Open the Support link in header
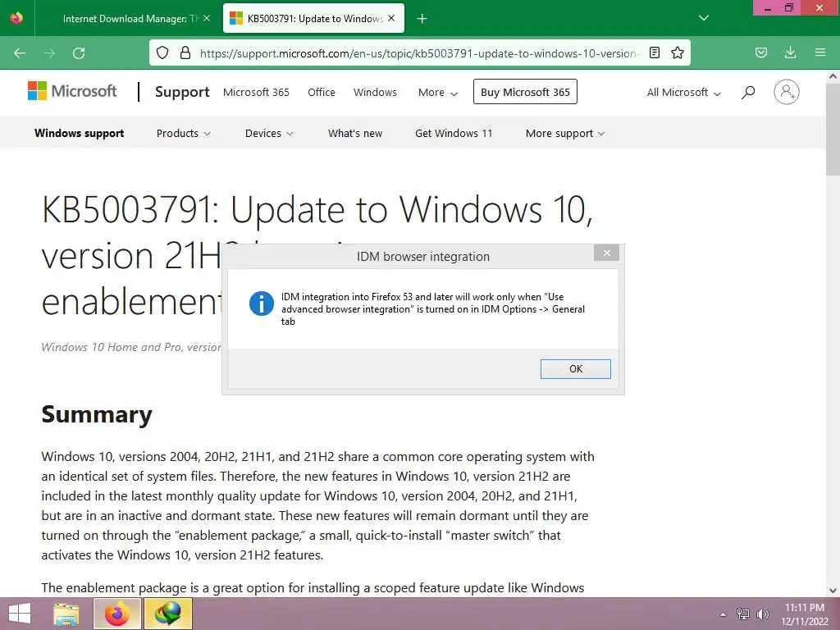 [182, 92]
